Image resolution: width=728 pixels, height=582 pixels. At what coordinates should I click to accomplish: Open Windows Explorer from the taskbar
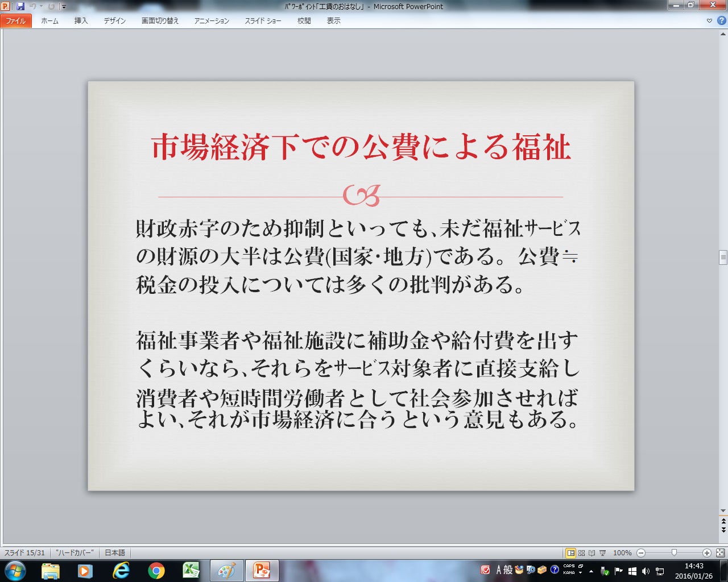click(x=51, y=570)
